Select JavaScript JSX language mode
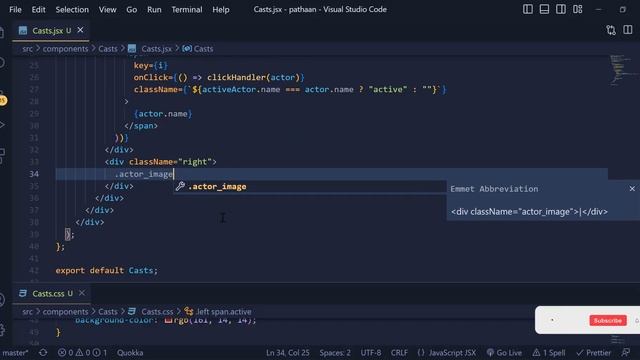Image resolution: width=640 pixels, height=360 pixels. (447, 352)
